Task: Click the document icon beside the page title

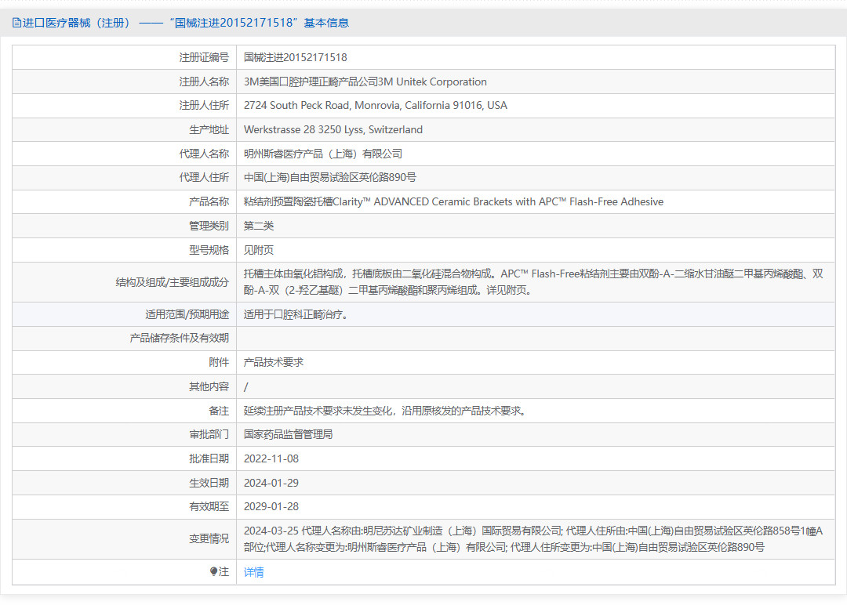Action: (16, 23)
